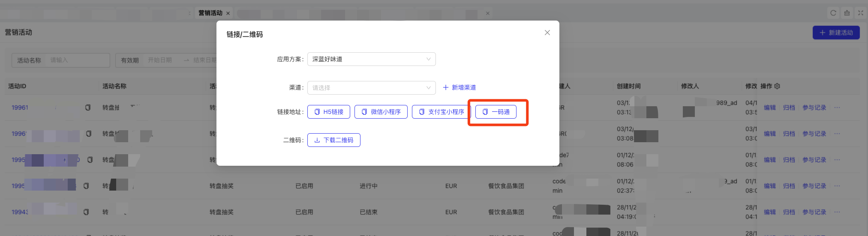Open 参与记录 for the first activity

click(814, 108)
